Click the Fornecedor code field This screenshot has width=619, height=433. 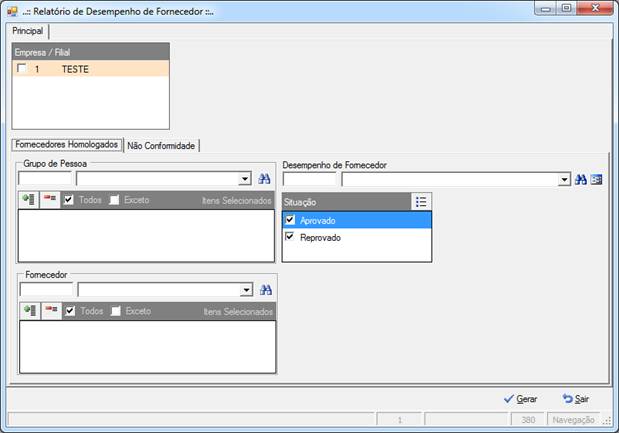(x=47, y=290)
